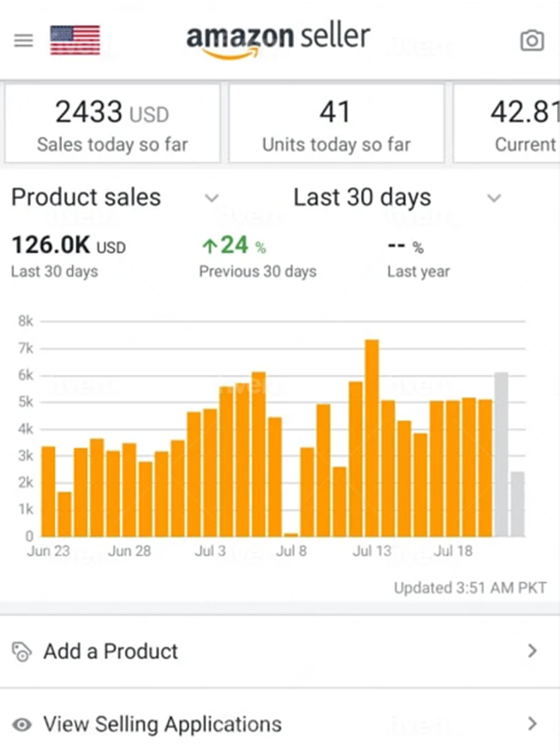The width and height of the screenshot is (560, 752).
Task: Tap the Amazon Seller logo
Action: (x=278, y=39)
